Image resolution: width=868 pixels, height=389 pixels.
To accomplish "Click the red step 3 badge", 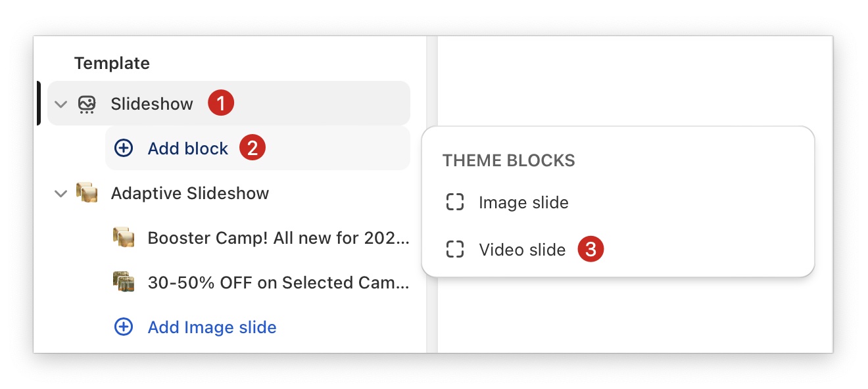I will coord(591,250).
